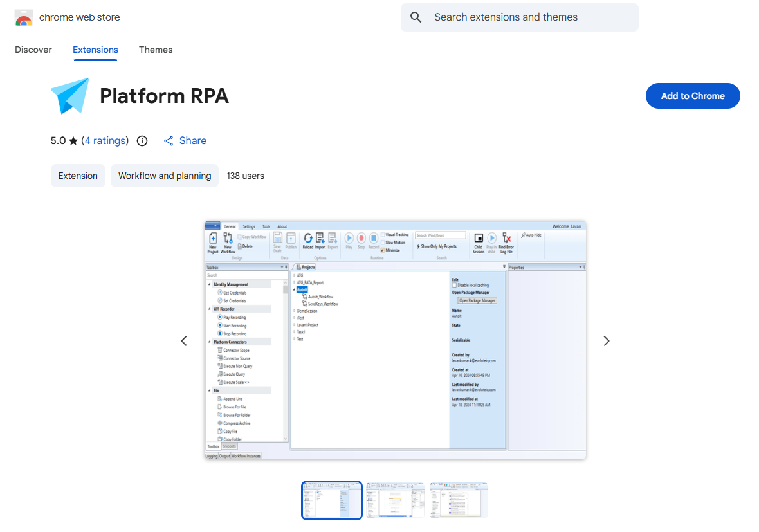Select the third screenshot thumbnail
This screenshot has width=759, height=532.
tap(459, 500)
